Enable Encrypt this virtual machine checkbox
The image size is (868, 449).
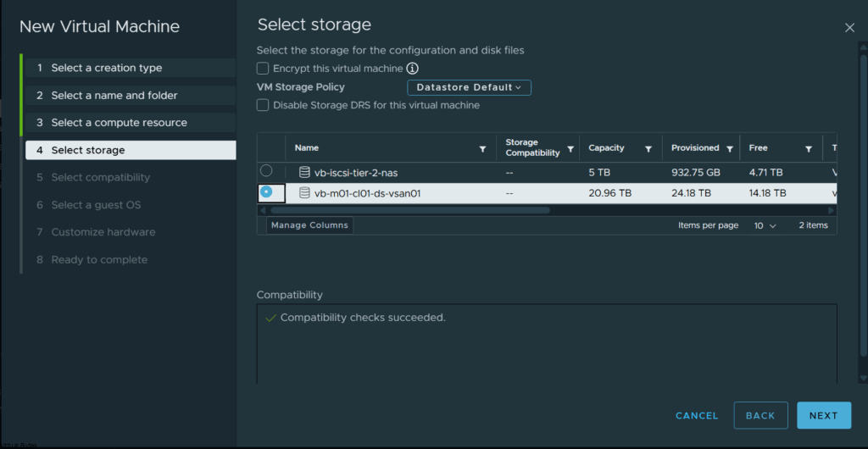263,69
